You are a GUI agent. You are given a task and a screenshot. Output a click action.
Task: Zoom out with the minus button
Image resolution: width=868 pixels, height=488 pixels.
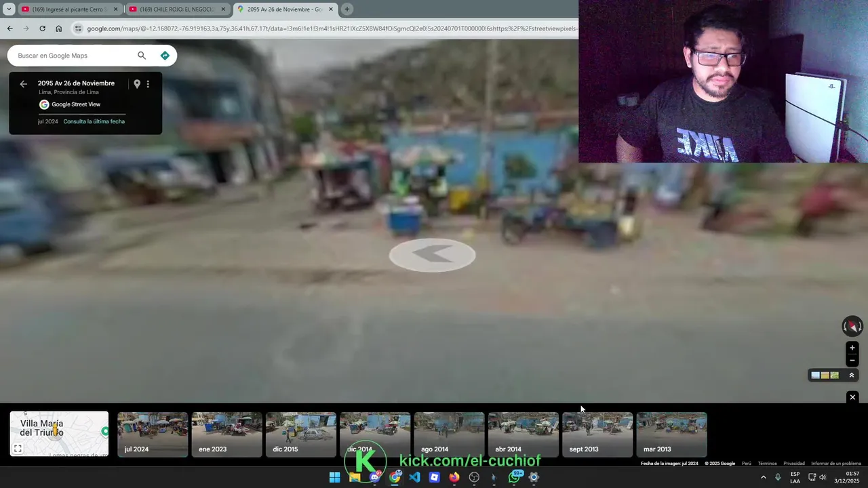coord(852,361)
